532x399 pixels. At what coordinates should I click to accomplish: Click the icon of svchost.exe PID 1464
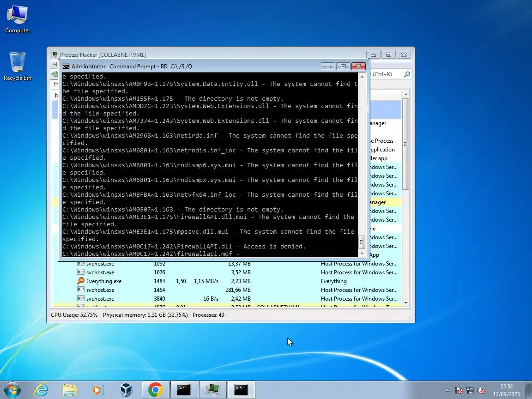pos(81,290)
